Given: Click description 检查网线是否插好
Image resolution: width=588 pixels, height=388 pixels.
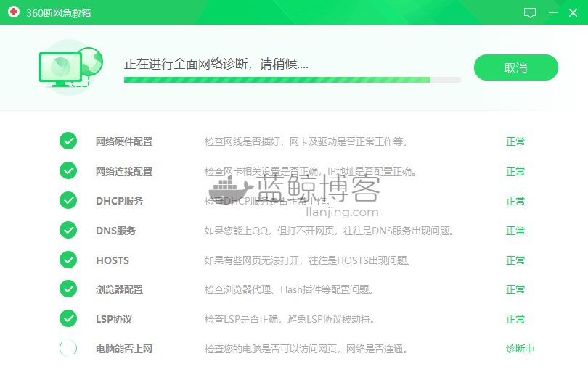Looking at the screenshot, I should point(306,141).
